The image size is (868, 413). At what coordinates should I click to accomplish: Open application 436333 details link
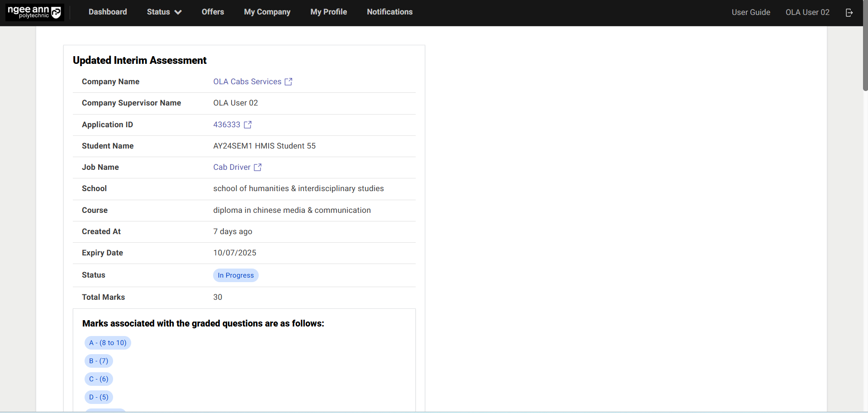coord(226,125)
